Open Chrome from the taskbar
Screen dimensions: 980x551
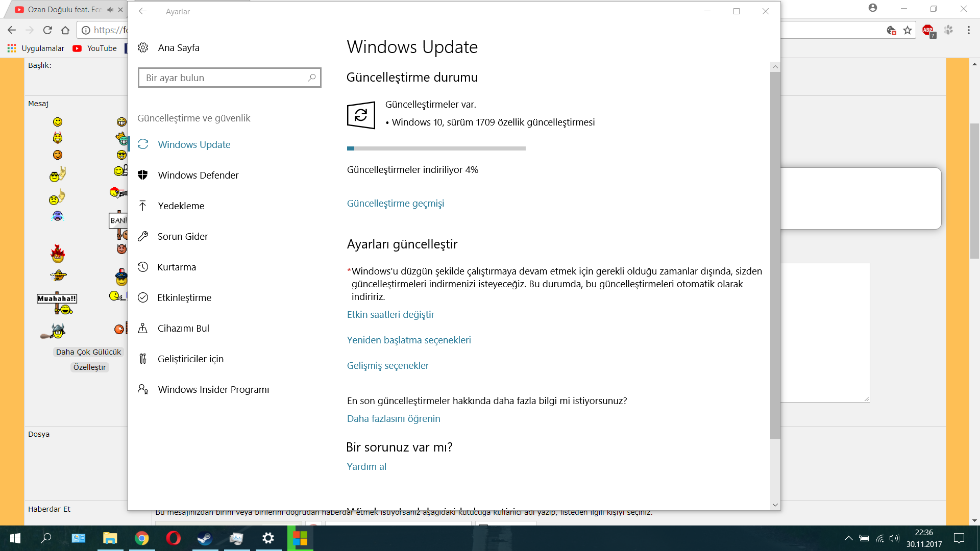(x=142, y=538)
